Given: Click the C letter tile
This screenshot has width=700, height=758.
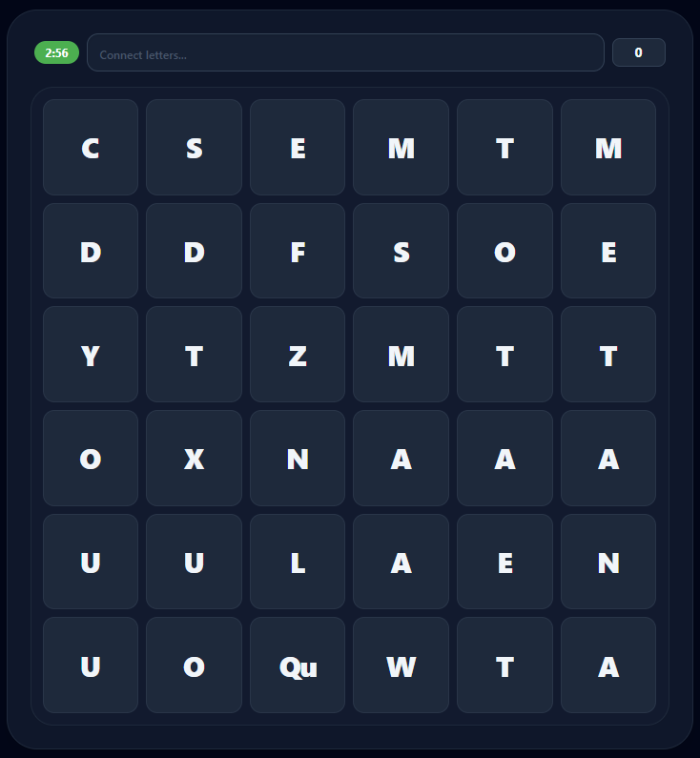Looking at the screenshot, I should tap(91, 148).
